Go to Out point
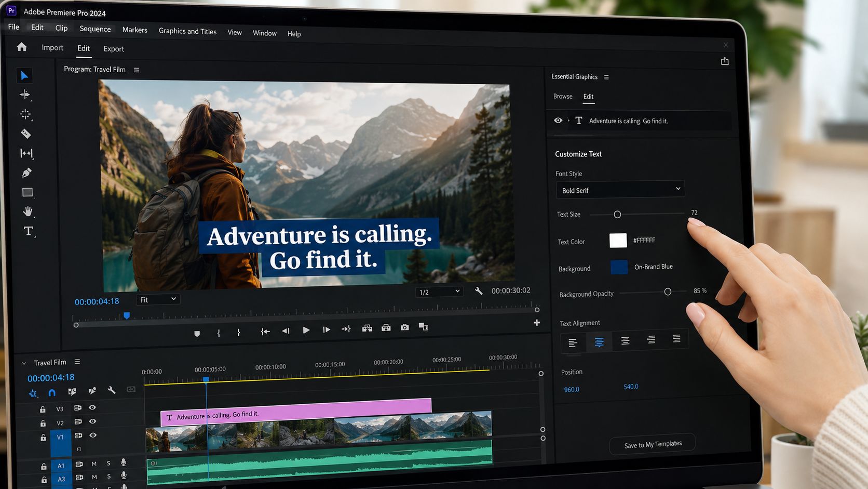The height and width of the screenshot is (489, 868). coord(346,329)
